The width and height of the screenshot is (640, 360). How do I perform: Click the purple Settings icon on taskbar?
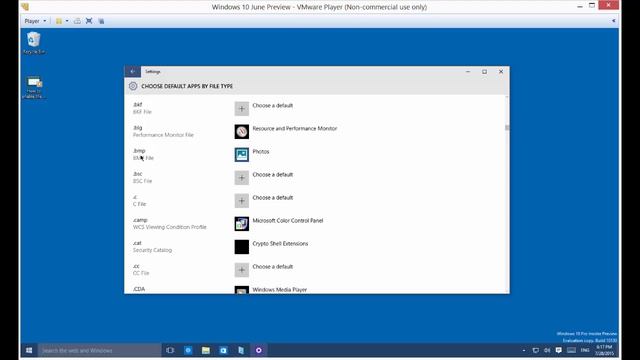(x=259, y=350)
